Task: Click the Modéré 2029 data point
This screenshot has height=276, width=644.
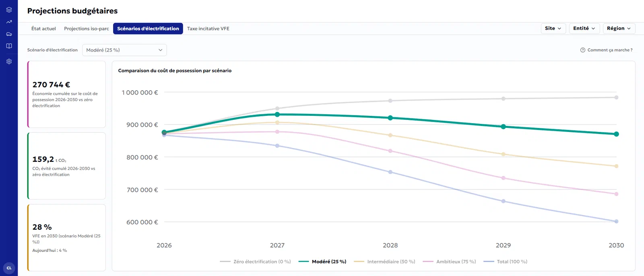Action: coord(504,127)
